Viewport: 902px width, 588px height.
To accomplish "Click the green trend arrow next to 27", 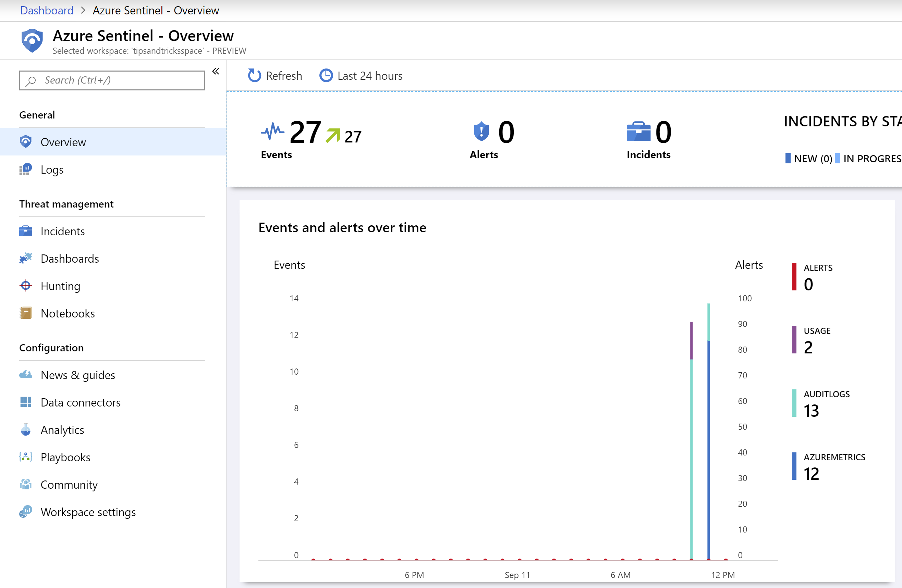I will tap(333, 136).
